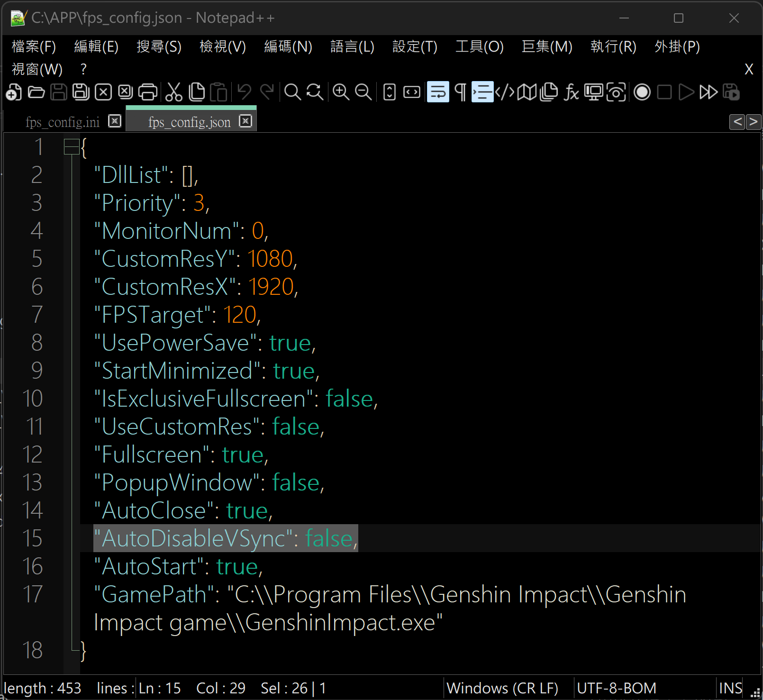
Task: Close the fps_config.ini tab
Action: click(x=115, y=121)
